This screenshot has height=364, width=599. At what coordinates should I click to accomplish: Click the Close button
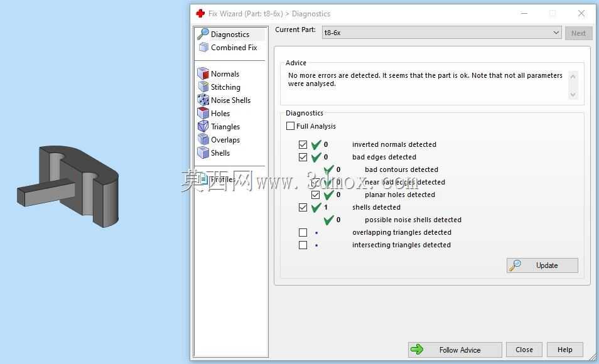(x=524, y=350)
